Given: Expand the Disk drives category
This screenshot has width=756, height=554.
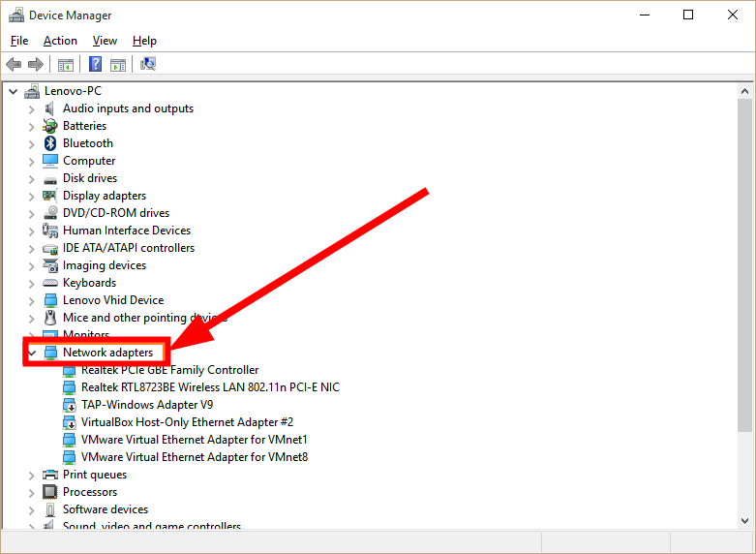Looking at the screenshot, I should pos(31,179).
